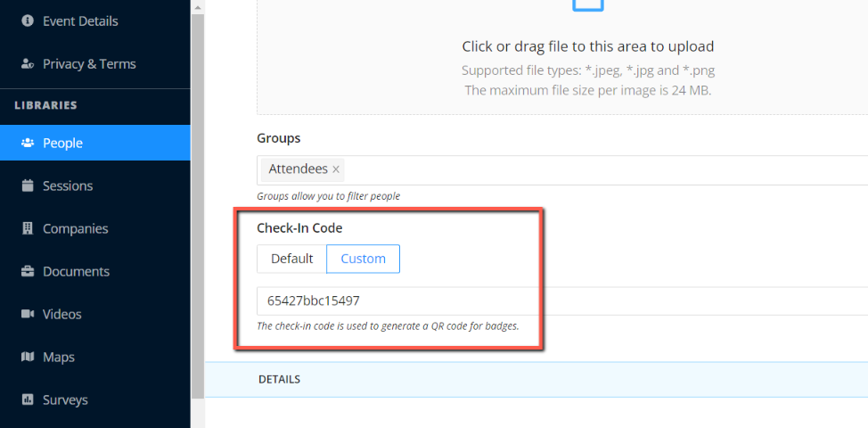Click the Sessions calendar icon

click(28, 185)
